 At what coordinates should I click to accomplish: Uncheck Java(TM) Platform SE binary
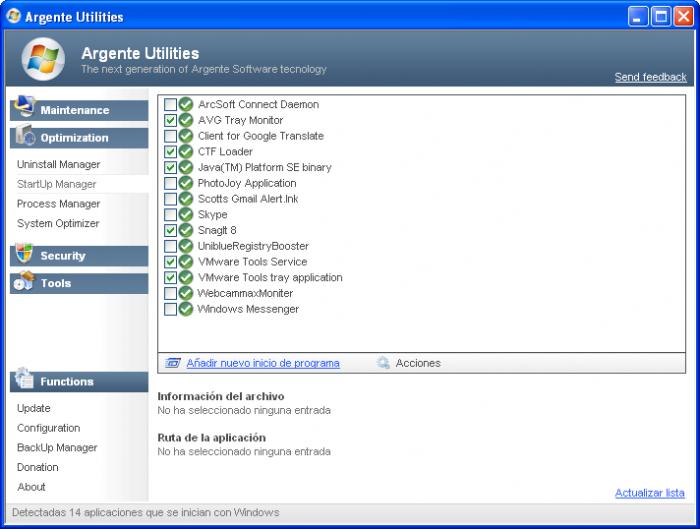pyautogui.click(x=170, y=167)
